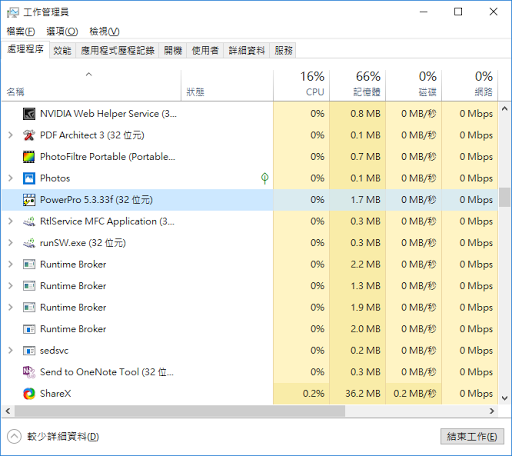Click the ShareX process icon
The image size is (512, 456).
29,394
